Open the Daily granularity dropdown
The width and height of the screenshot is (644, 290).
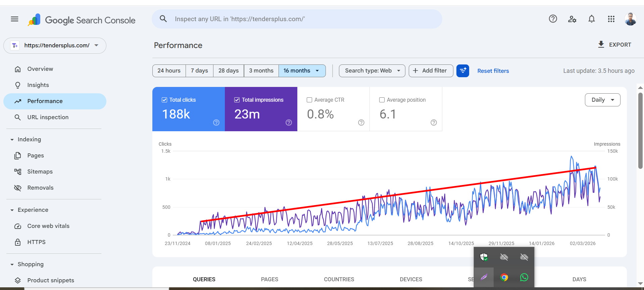coord(602,100)
